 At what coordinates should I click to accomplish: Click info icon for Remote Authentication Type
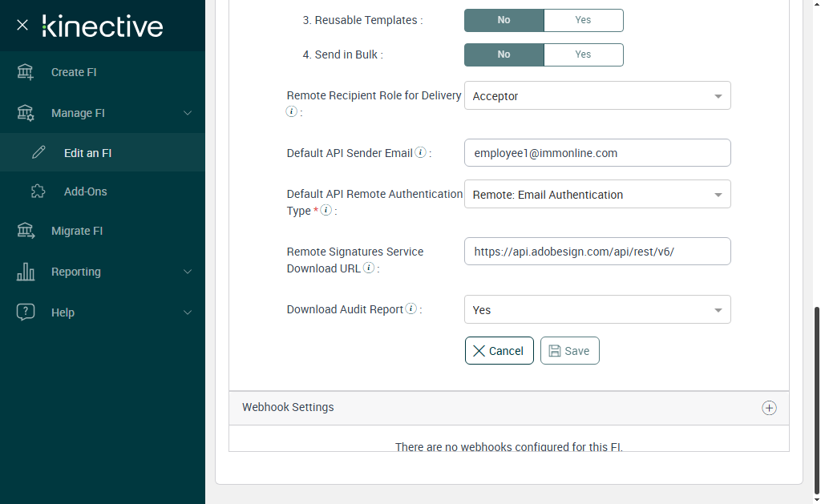click(x=326, y=210)
